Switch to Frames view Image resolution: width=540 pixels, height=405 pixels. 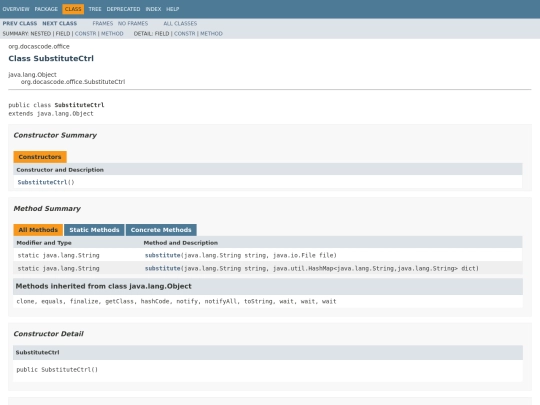tap(103, 23)
